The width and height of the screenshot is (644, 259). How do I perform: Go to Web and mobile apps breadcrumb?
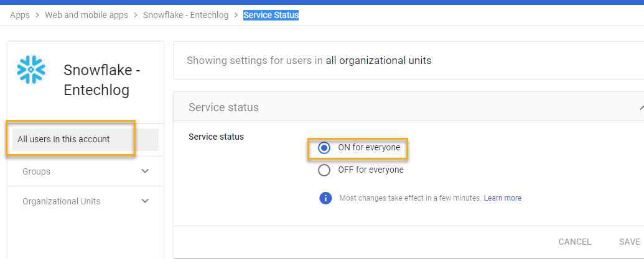[x=86, y=15]
